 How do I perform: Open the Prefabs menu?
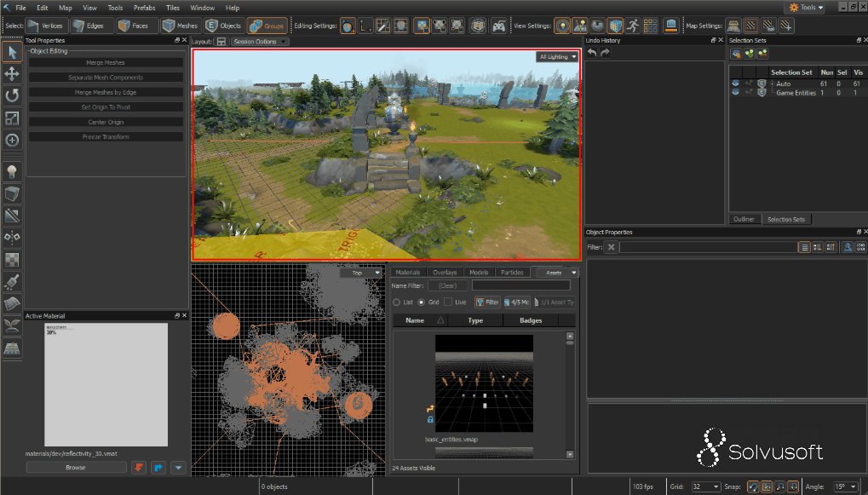click(145, 8)
